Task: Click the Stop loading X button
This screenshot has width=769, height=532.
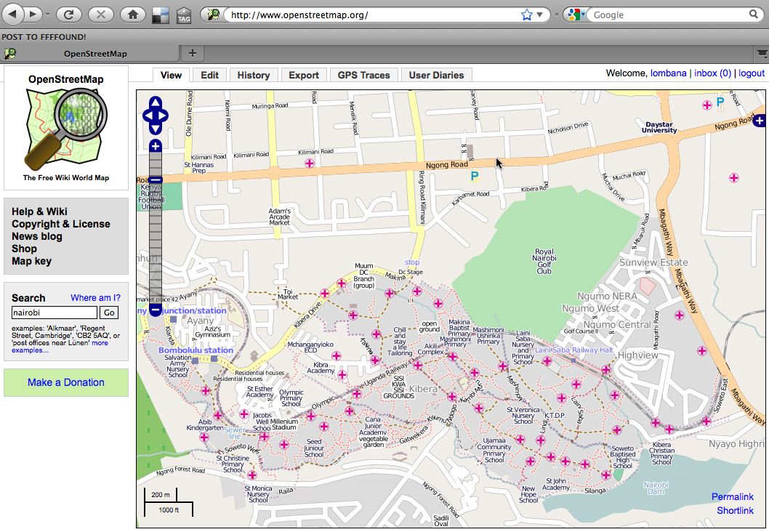Action: pyautogui.click(x=100, y=15)
